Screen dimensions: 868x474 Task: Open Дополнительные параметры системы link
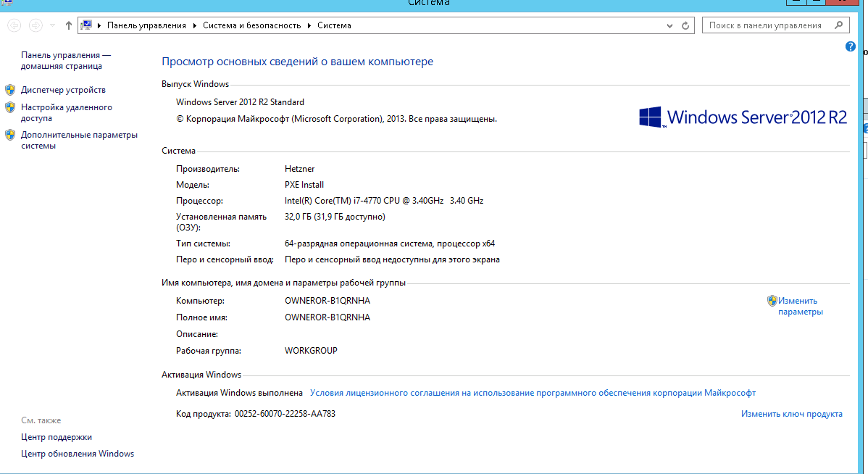point(79,140)
